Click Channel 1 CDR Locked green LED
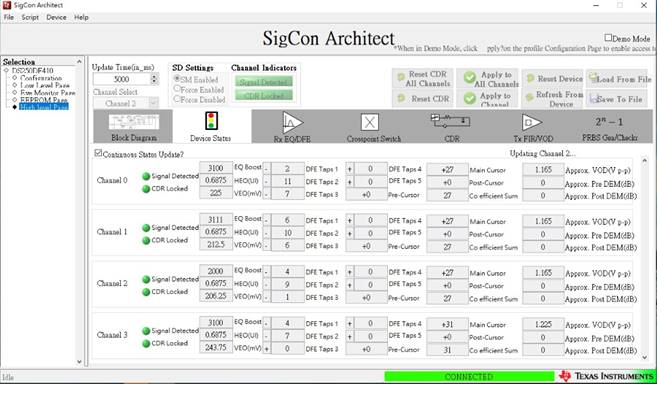Image resolution: width=668 pixels, height=394 pixels. click(146, 240)
